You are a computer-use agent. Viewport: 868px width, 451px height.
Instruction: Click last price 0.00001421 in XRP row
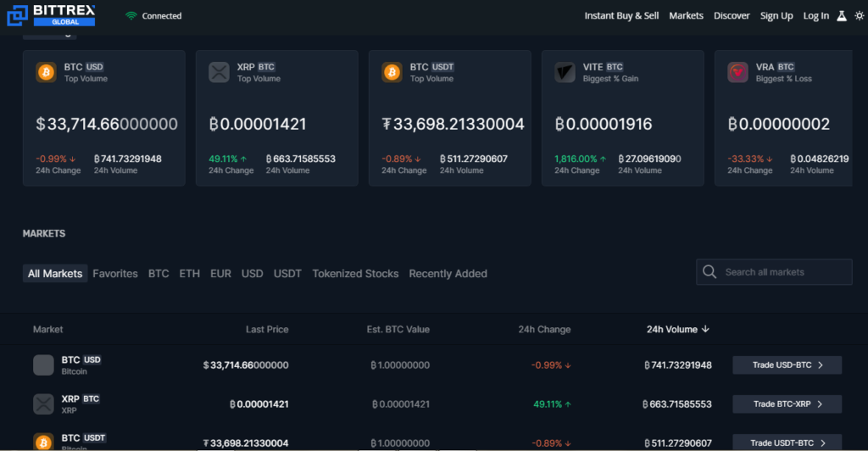click(259, 404)
